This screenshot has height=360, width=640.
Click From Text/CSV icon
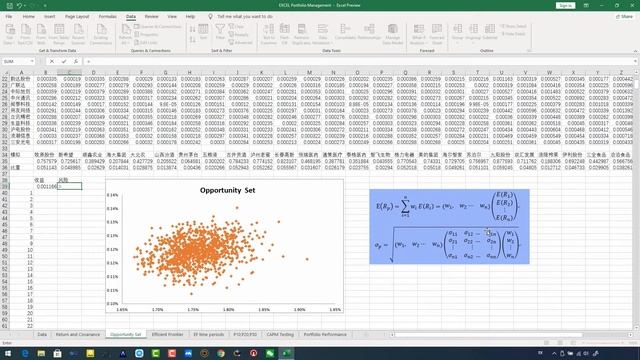pos(25,34)
